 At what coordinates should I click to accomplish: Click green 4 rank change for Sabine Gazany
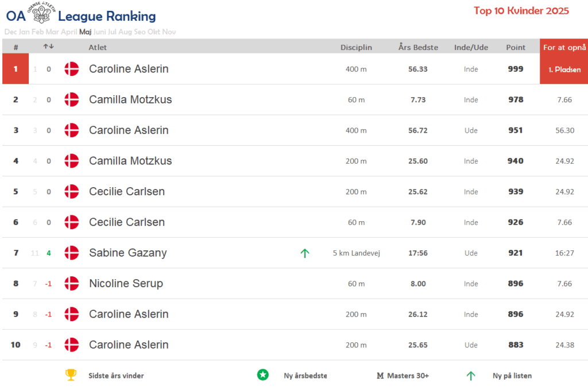[48, 253]
